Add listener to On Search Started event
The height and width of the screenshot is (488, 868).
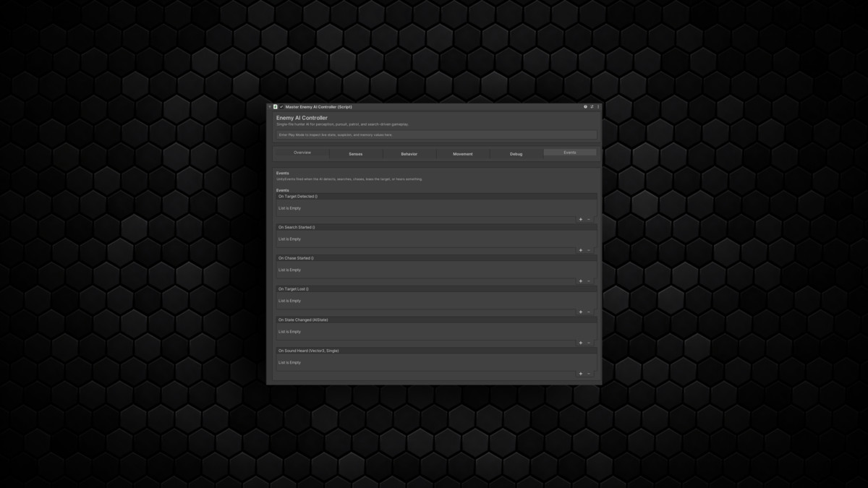click(x=581, y=251)
